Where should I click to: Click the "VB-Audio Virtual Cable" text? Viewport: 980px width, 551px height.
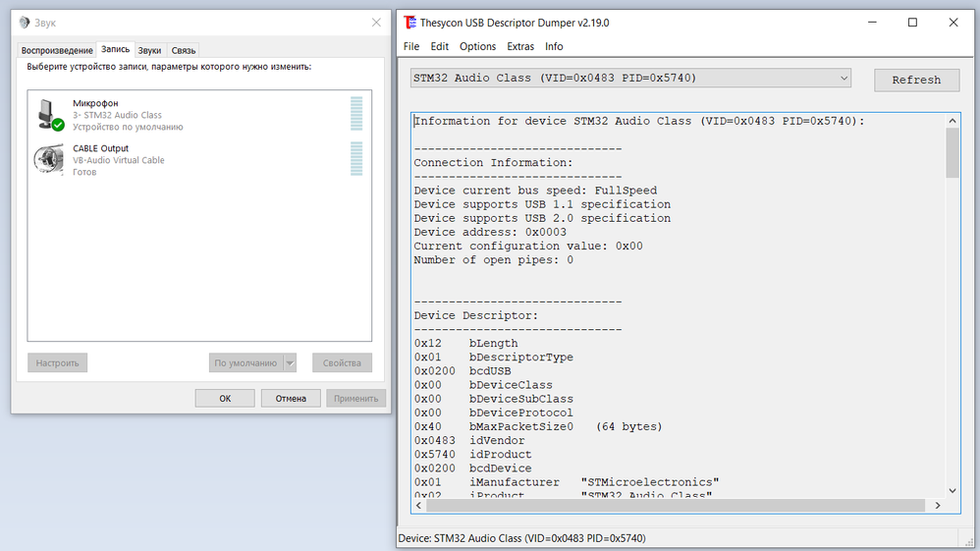[119, 160]
